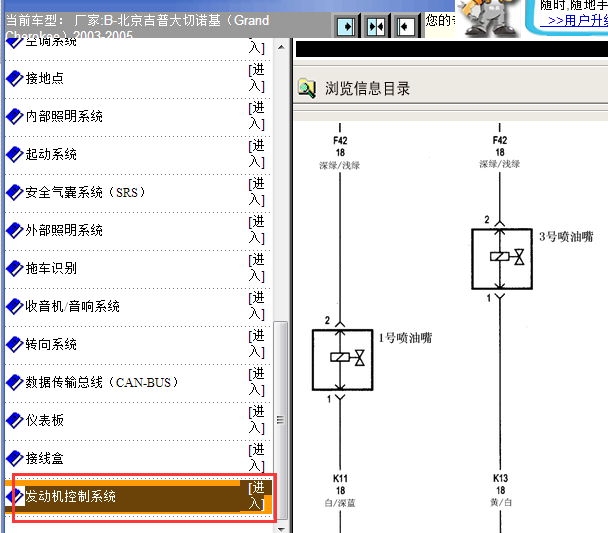Click the double-arrow split panel button
Viewport: 608px width, 533px height.
[376, 26]
